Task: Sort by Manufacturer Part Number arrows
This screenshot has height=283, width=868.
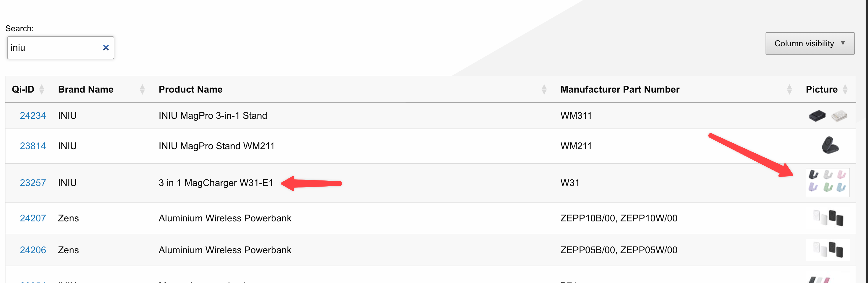Action: (789, 90)
